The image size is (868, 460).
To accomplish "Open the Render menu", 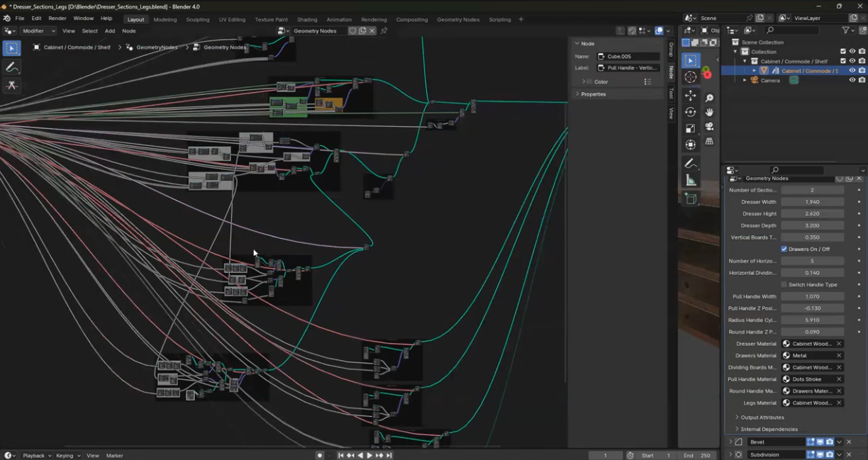I will click(x=57, y=18).
